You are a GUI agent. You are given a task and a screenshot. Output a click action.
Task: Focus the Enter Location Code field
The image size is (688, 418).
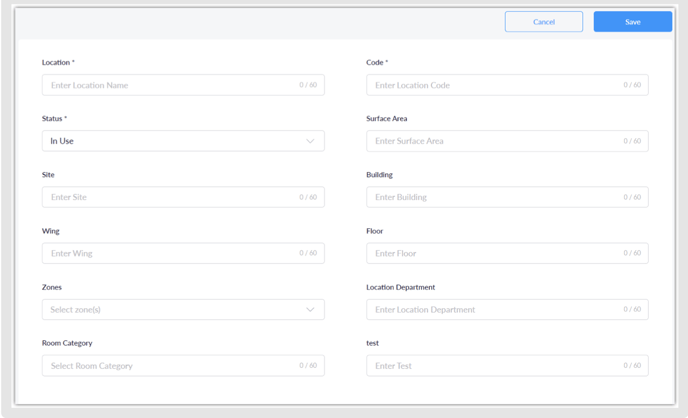tap(507, 85)
